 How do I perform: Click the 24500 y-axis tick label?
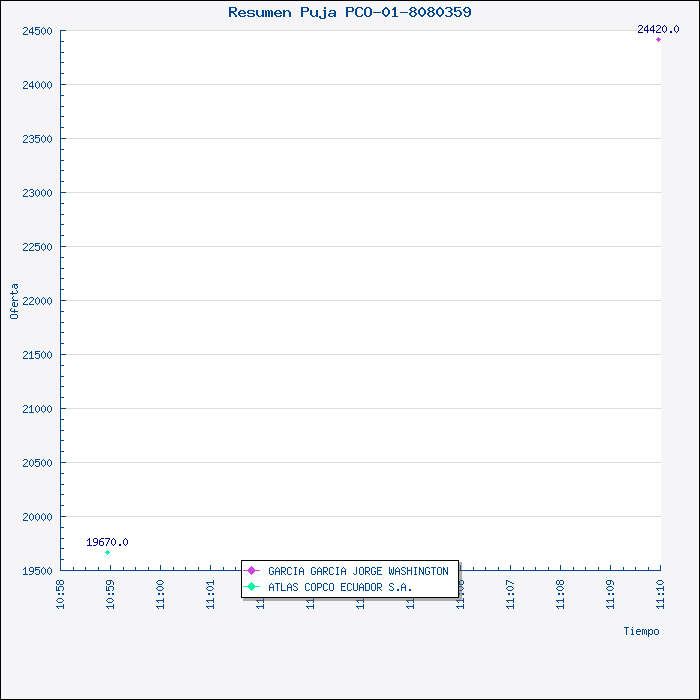[x=36, y=31]
